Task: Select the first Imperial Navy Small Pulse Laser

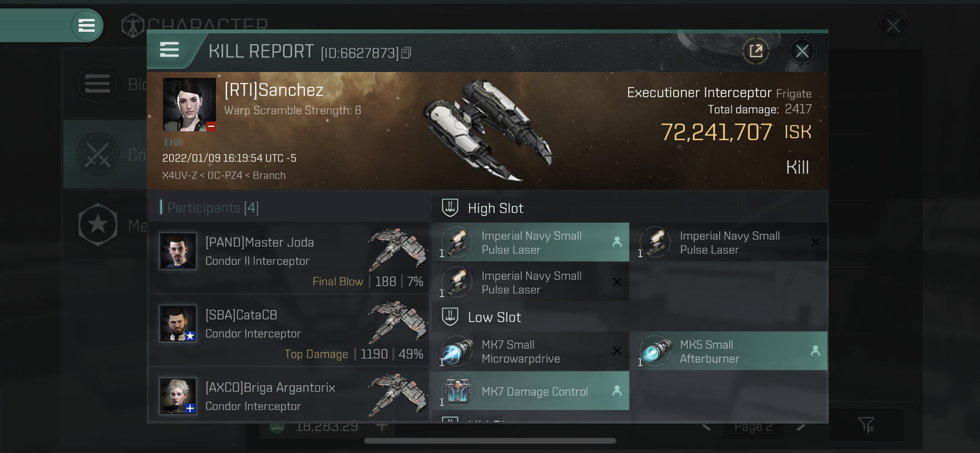Action: coord(530,242)
